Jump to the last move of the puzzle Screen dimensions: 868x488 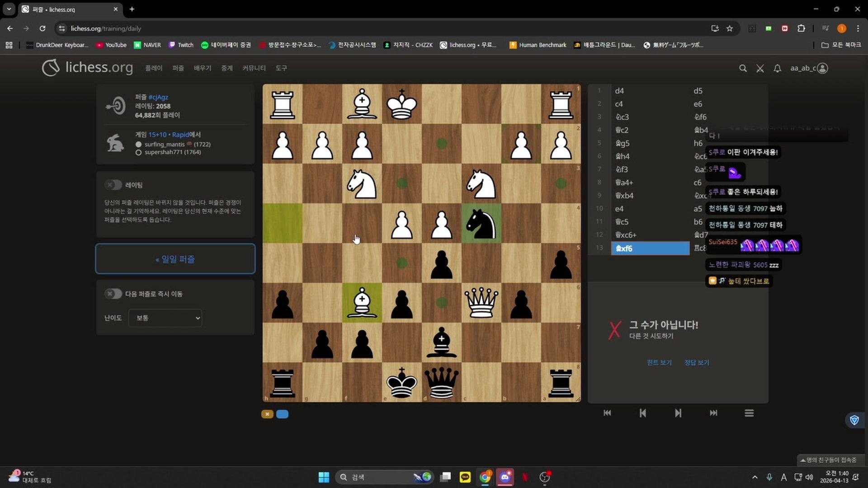pyautogui.click(x=713, y=413)
